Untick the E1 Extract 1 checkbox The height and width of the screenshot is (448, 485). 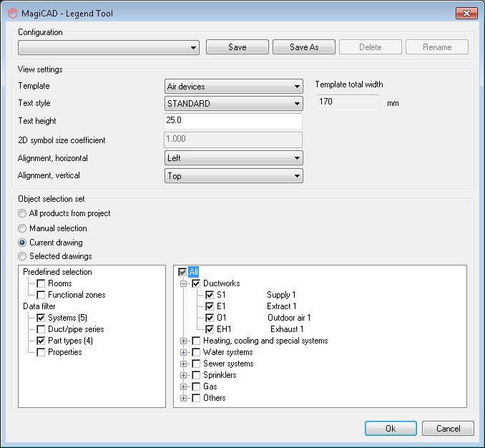(210, 306)
